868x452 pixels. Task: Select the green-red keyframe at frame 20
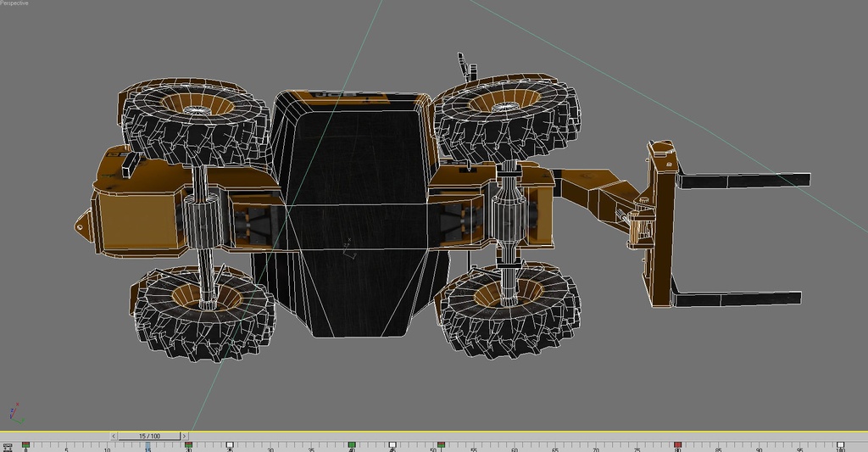point(188,444)
